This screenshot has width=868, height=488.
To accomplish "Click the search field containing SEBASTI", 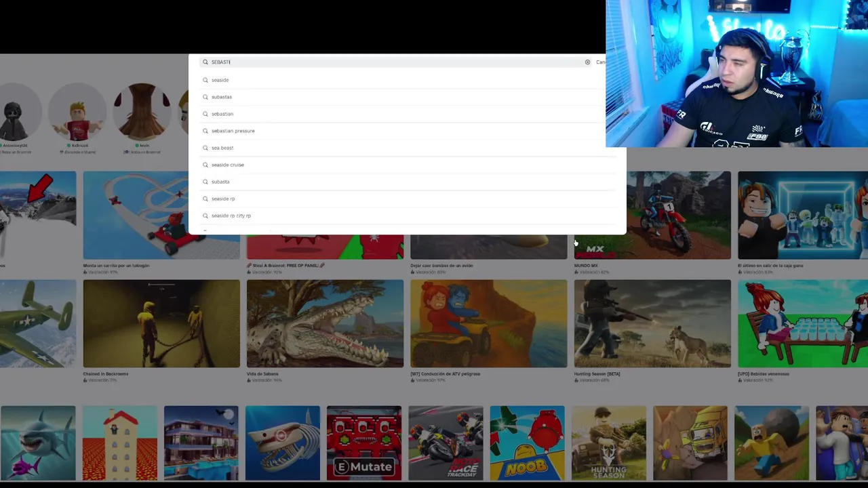I will pos(396,62).
